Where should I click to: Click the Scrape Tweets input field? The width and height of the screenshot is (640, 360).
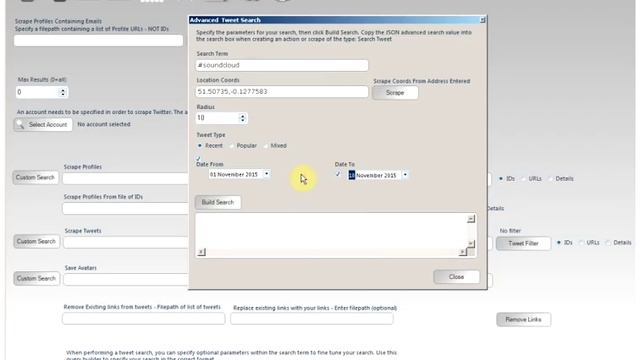[126, 242]
